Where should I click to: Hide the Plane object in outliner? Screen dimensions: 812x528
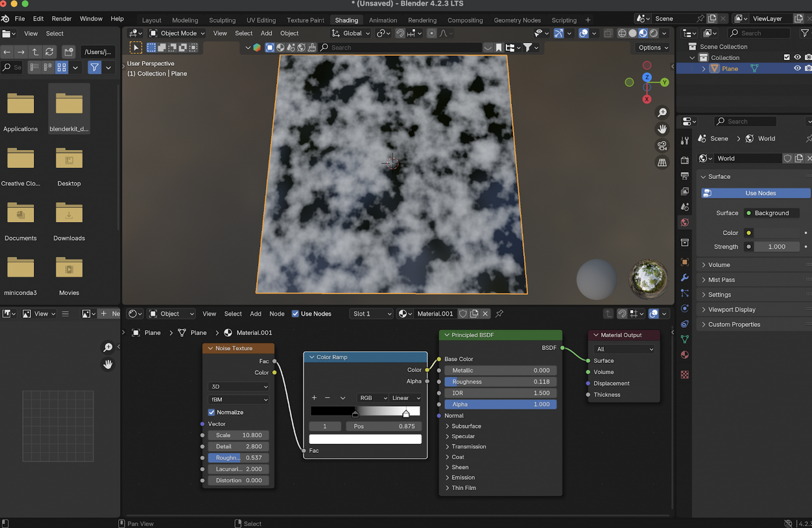point(797,68)
